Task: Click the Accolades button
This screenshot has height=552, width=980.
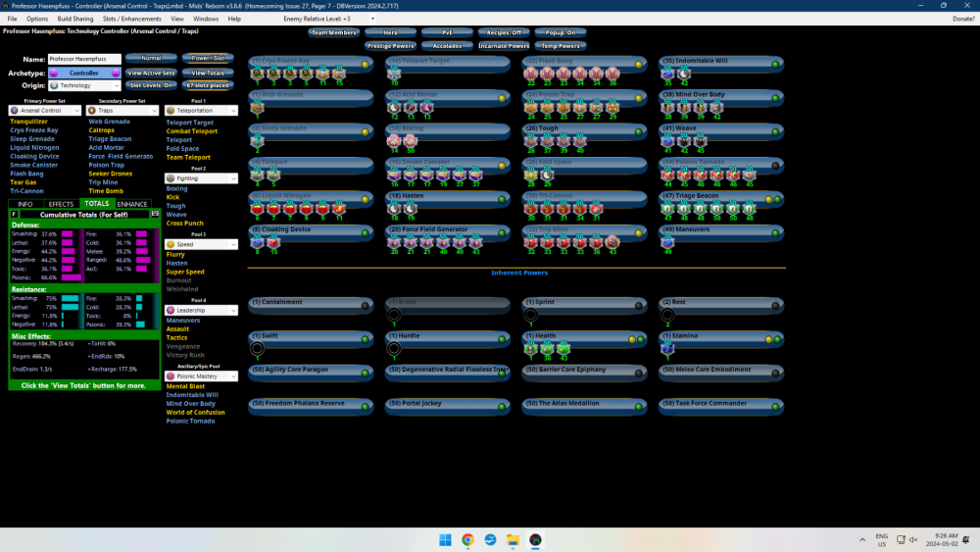Action: pos(447,46)
